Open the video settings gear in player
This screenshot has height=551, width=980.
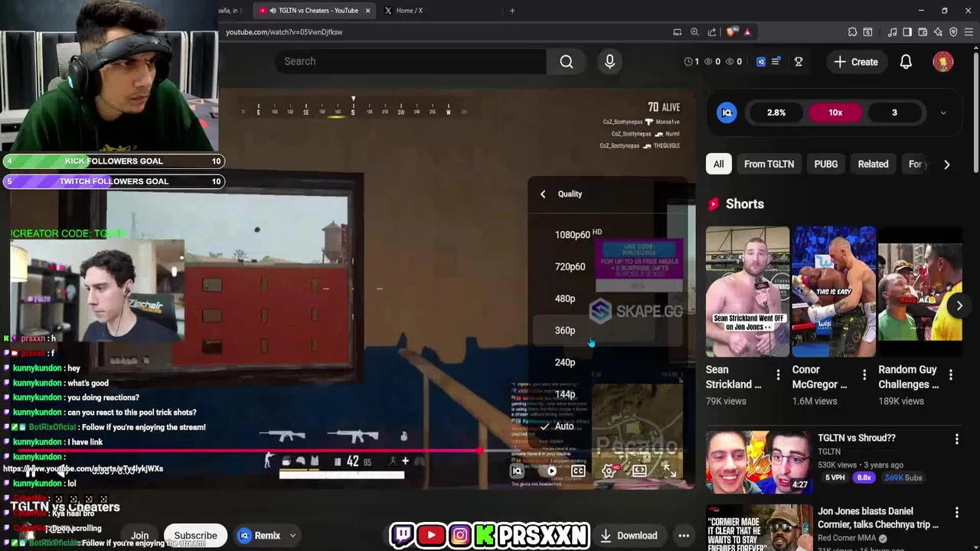tap(609, 471)
